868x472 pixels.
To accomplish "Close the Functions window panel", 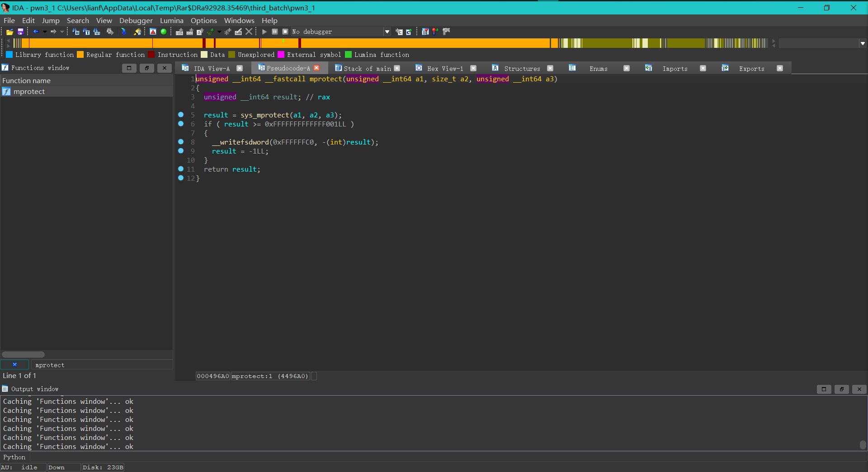I will [x=164, y=68].
